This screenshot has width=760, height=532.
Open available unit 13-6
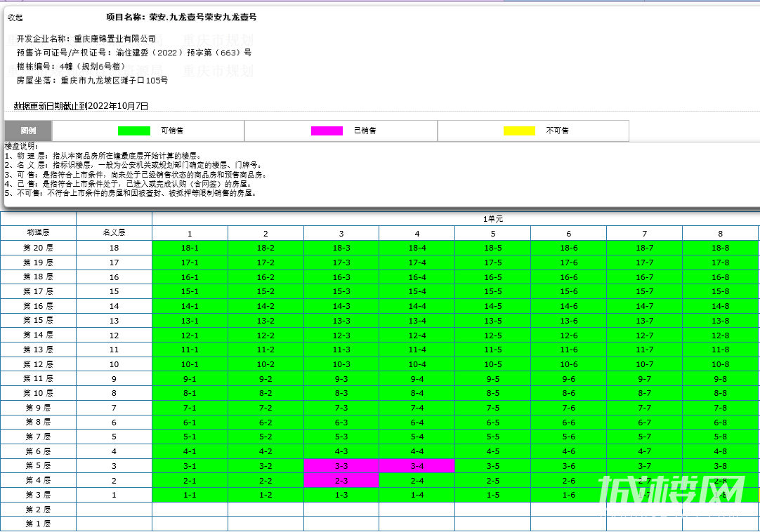coord(568,321)
